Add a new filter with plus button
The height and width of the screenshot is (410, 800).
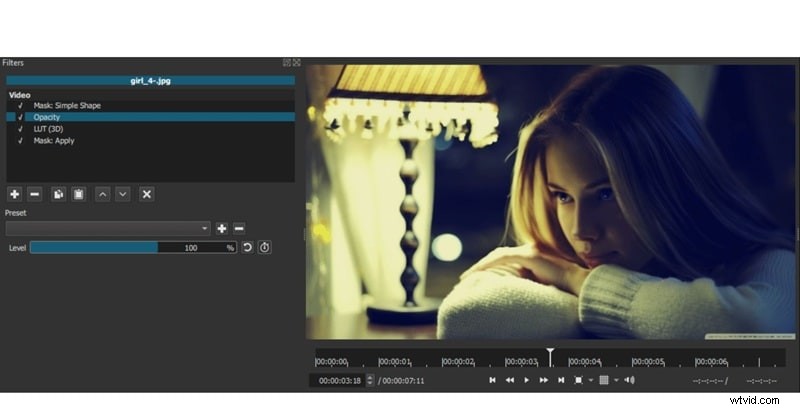tap(15, 194)
